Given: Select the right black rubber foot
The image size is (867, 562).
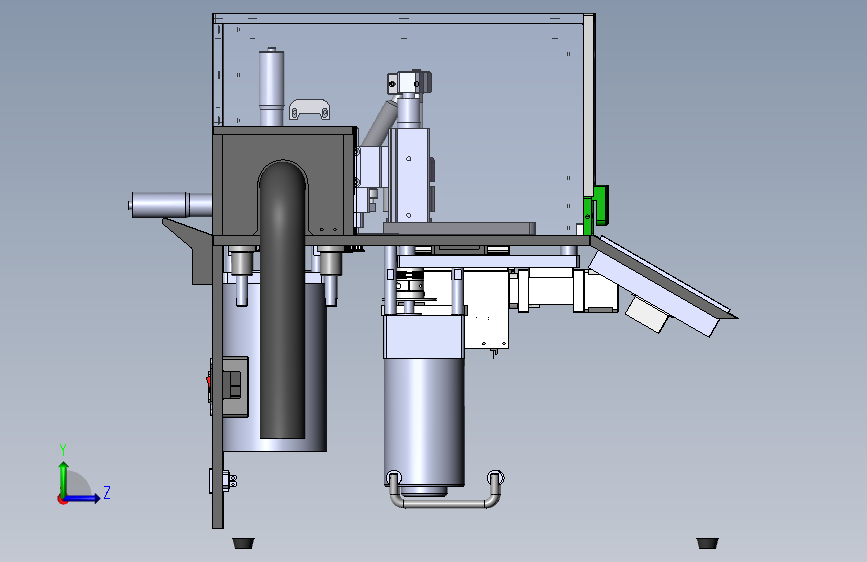Looking at the screenshot, I should [x=707, y=543].
